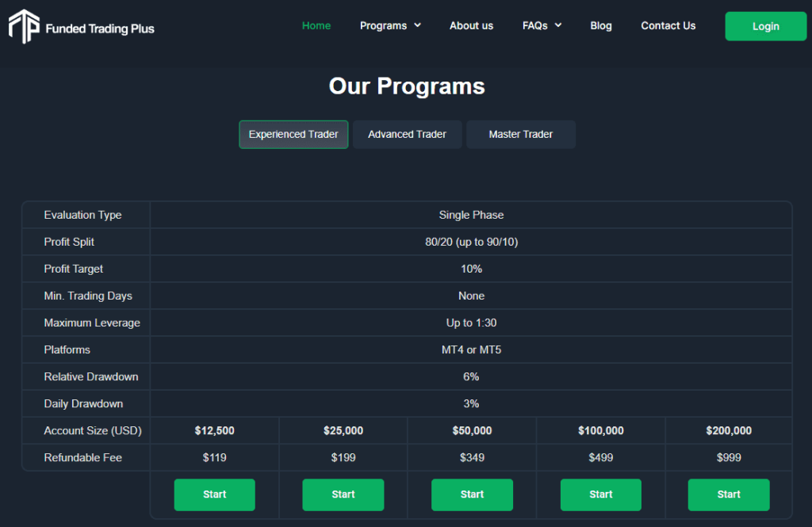The height and width of the screenshot is (527, 812).
Task: Expand the FAQs dropdown menu
Action: pyautogui.click(x=542, y=26)
